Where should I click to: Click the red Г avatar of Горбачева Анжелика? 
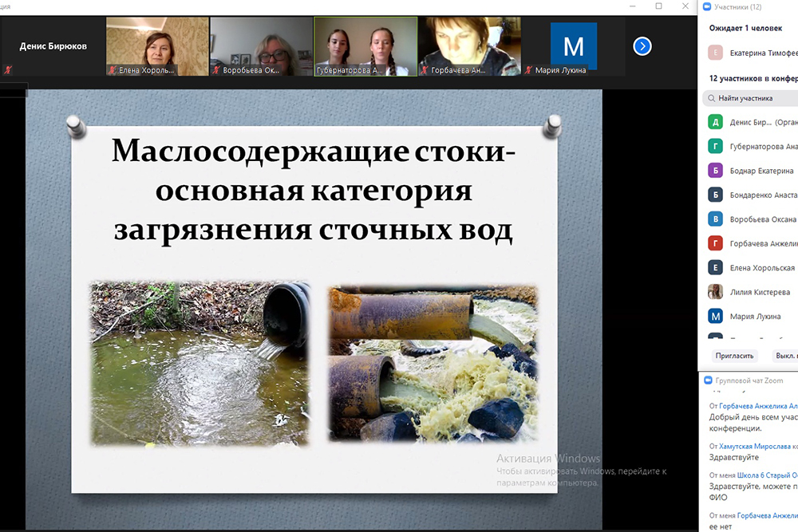pyautogui.click(x=716, y=243)
